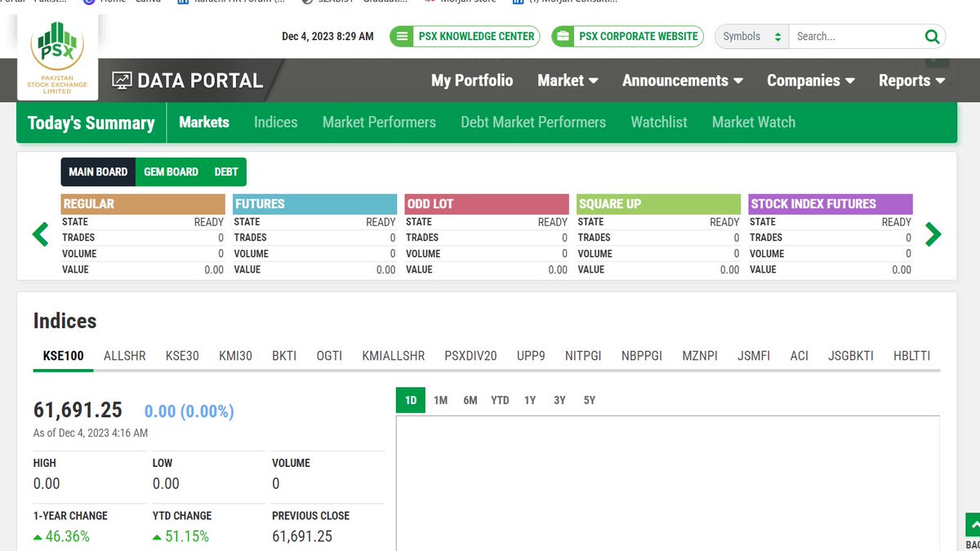The image size is (980, 551).
Task: Click the Today's Summary heading
Action: 91,122
